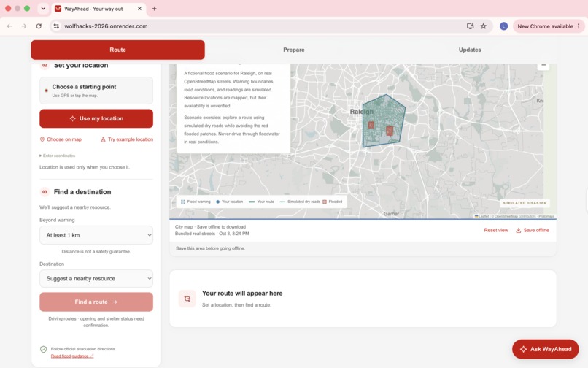Click the left flooded patch marker on the map

tap(371, 125)
